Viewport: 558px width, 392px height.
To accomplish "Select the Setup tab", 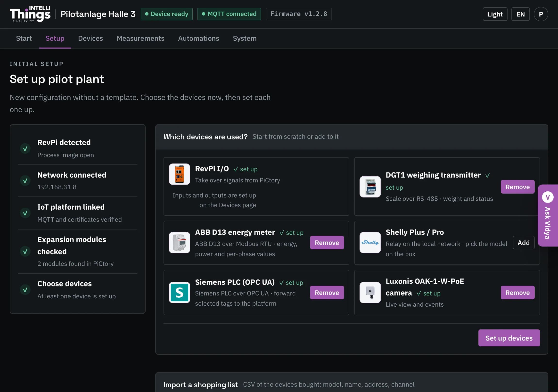I will coord(55,38).
